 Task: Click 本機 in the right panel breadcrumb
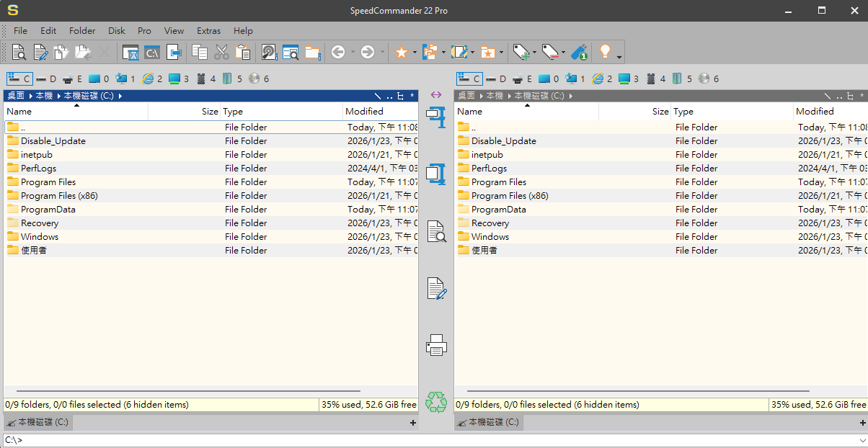coord(495,95)
